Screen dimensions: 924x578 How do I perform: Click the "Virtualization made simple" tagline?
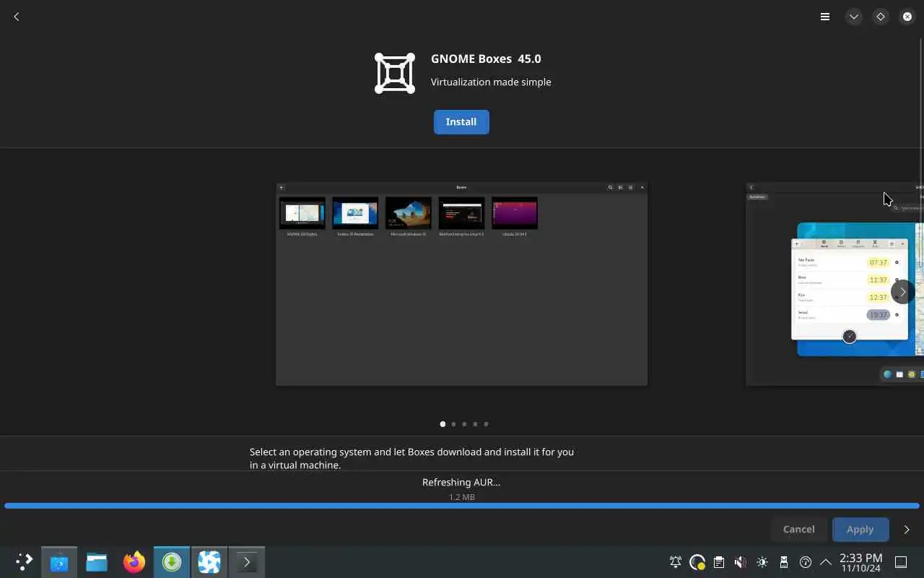point(491,82)
